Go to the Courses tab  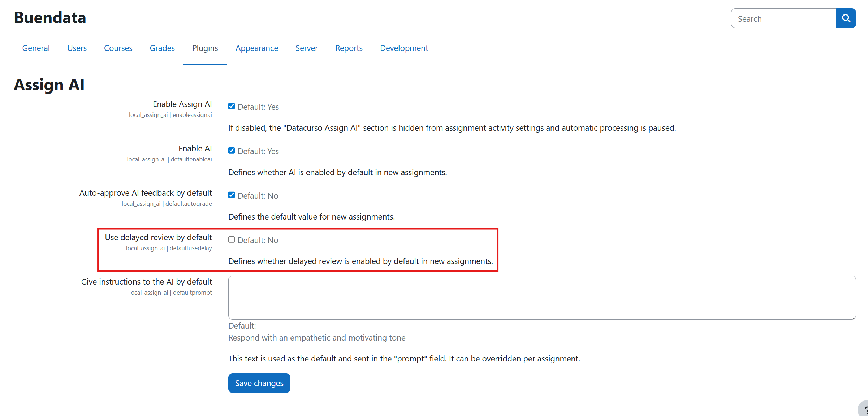coord(118,48)
